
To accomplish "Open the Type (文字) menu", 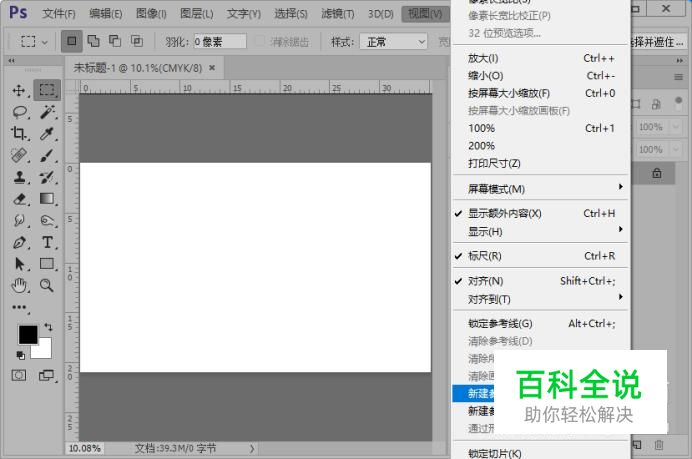I will pyautogui.click(x=244, y=14).
